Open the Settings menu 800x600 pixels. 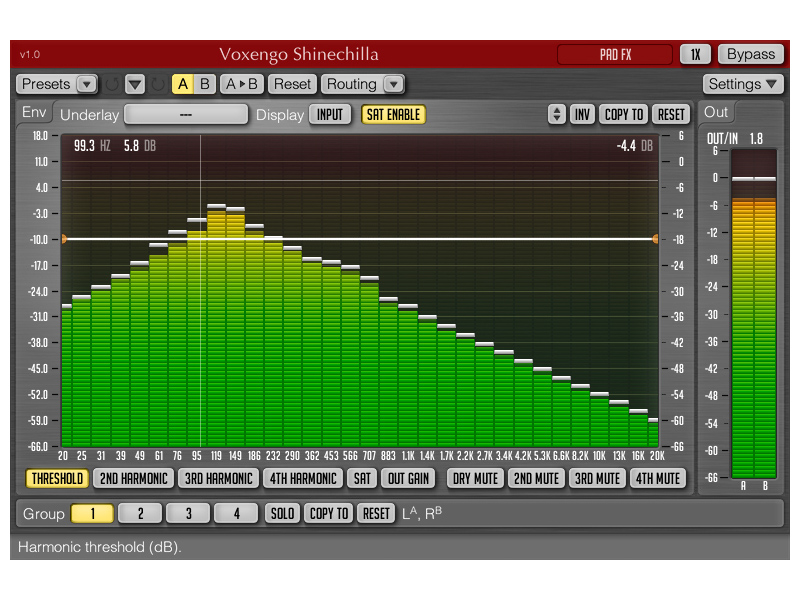(x=743, y=84)
